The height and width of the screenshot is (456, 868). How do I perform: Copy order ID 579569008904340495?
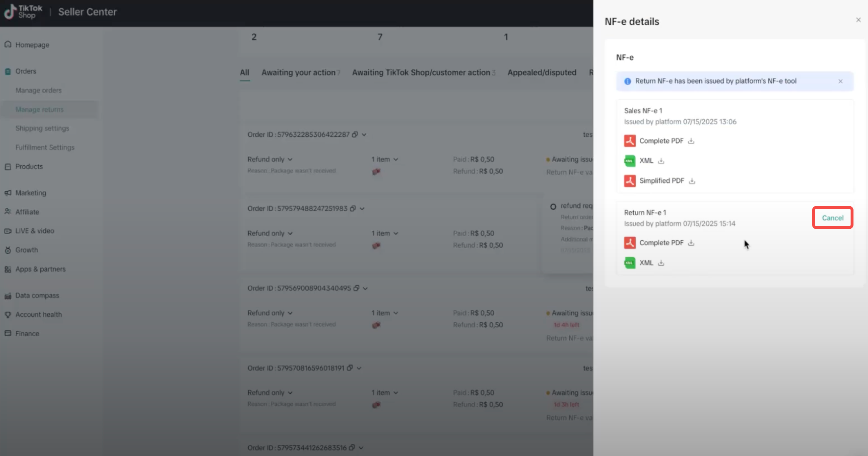356,288
